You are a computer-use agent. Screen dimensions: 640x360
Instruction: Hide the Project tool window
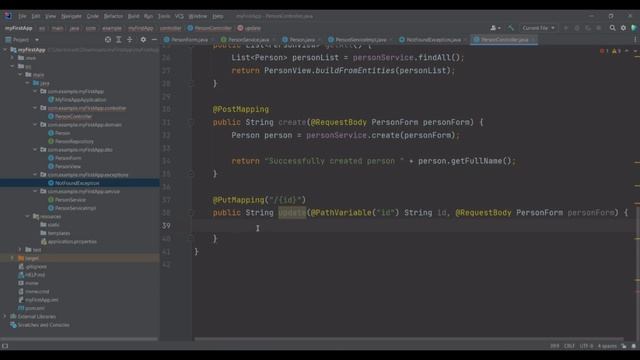[154, 40]
